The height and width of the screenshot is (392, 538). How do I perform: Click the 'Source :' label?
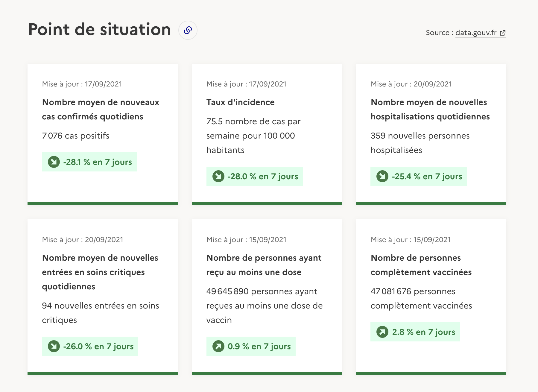(x=439, y=33)
